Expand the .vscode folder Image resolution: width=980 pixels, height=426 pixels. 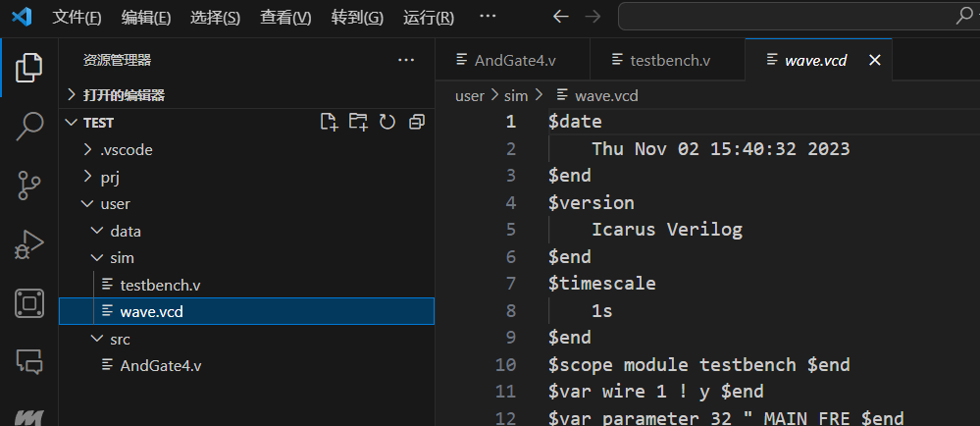click(126, 150)
